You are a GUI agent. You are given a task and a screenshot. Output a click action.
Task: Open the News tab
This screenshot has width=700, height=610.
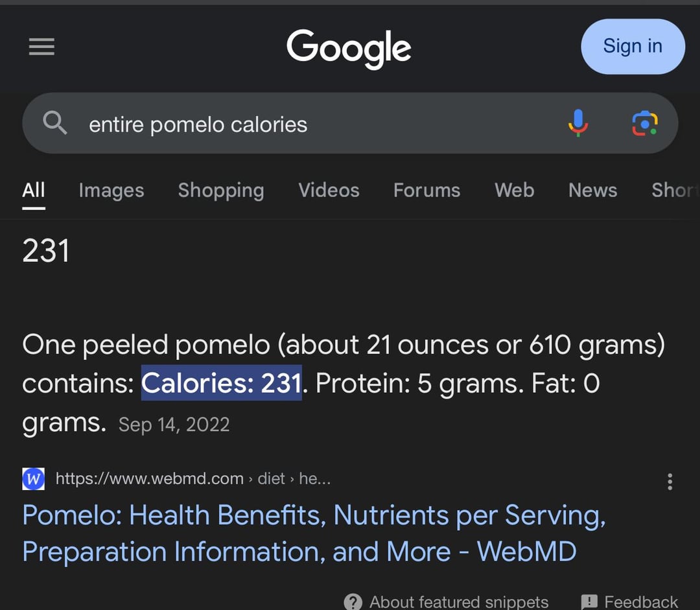point(592,190)
